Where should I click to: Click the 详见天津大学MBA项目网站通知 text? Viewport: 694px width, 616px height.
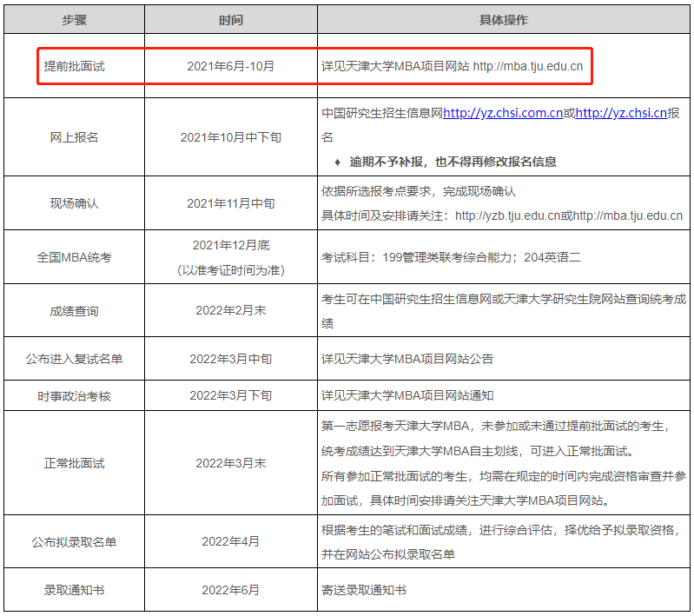pos(407,395)
